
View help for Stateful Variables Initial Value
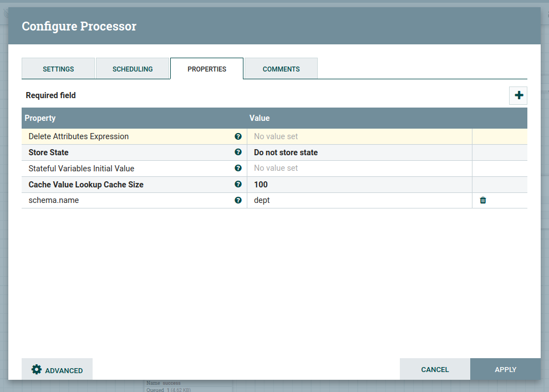coord(238,168)
